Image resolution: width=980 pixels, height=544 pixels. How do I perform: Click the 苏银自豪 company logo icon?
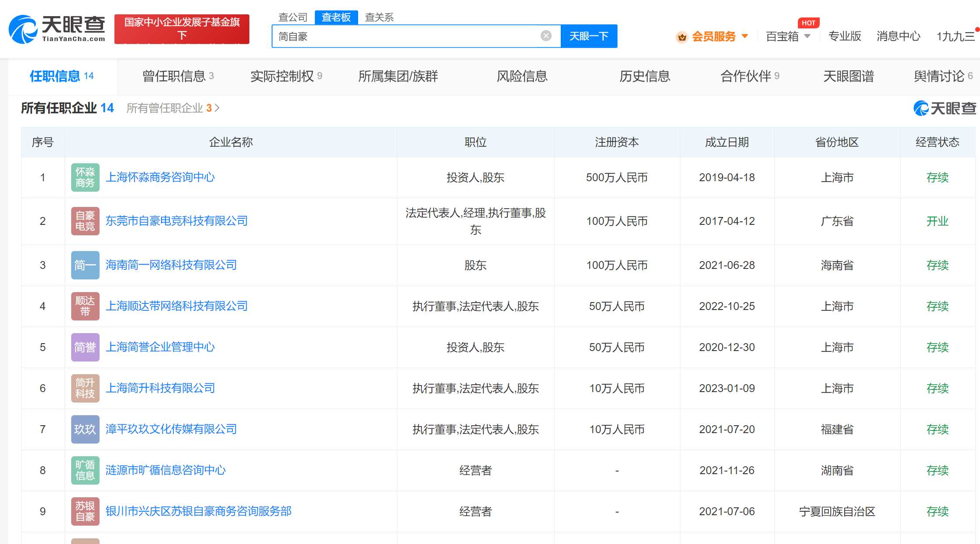pyautogui.click(x=85, y=511)
